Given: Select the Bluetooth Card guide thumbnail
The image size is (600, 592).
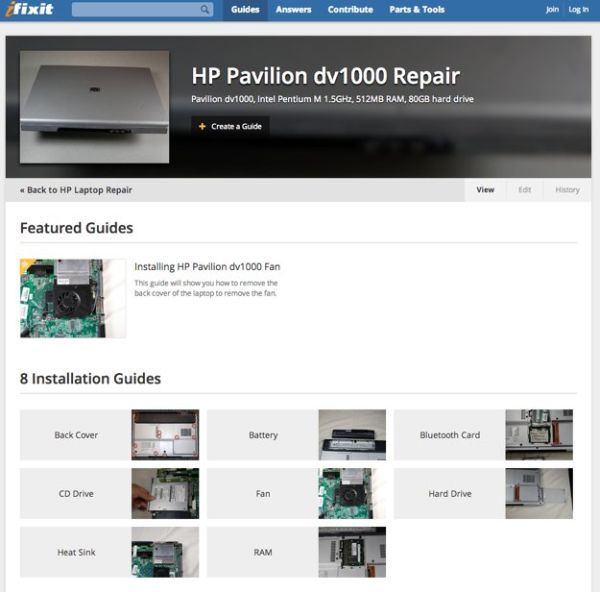Looking at the screenshot, I should tap(539, 435).
